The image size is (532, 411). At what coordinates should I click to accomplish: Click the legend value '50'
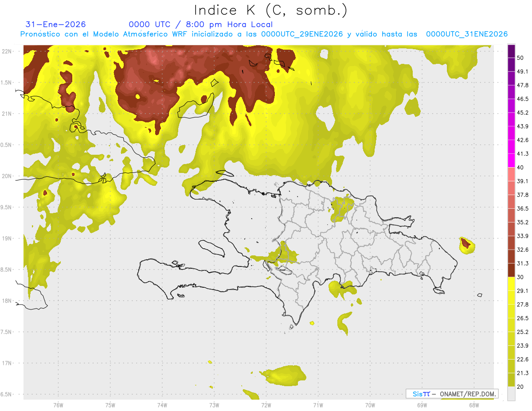pyautogui.click(x=520, y=58)
